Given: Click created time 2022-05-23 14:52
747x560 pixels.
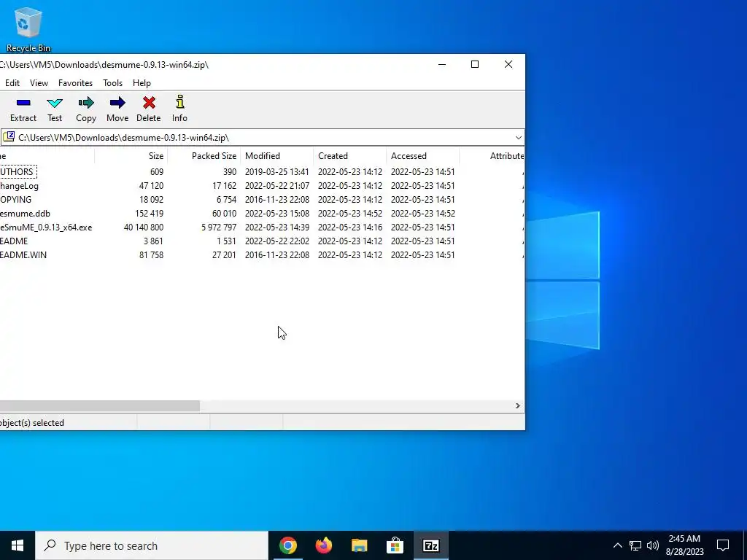Looking at the screenshot, I should tap(350, 214).
